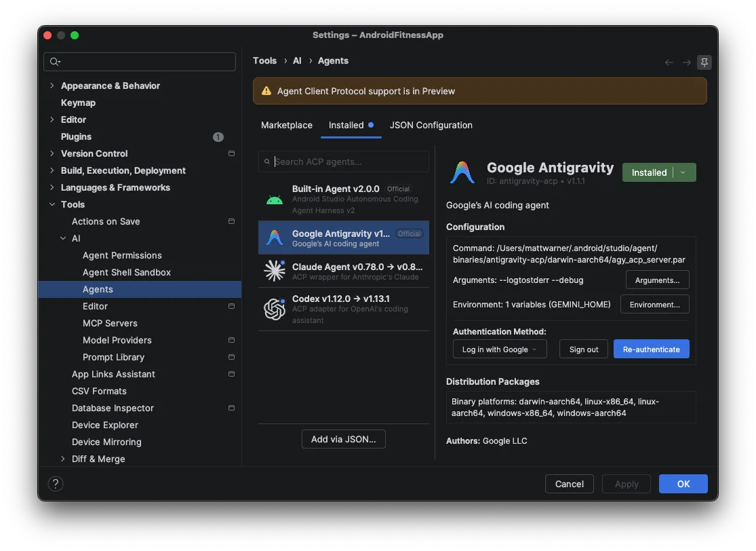Image resolution: width=756 pixels, height=551 pixels.
Task: Click project-level icon beside Model Providers
Action: [231, 340]
